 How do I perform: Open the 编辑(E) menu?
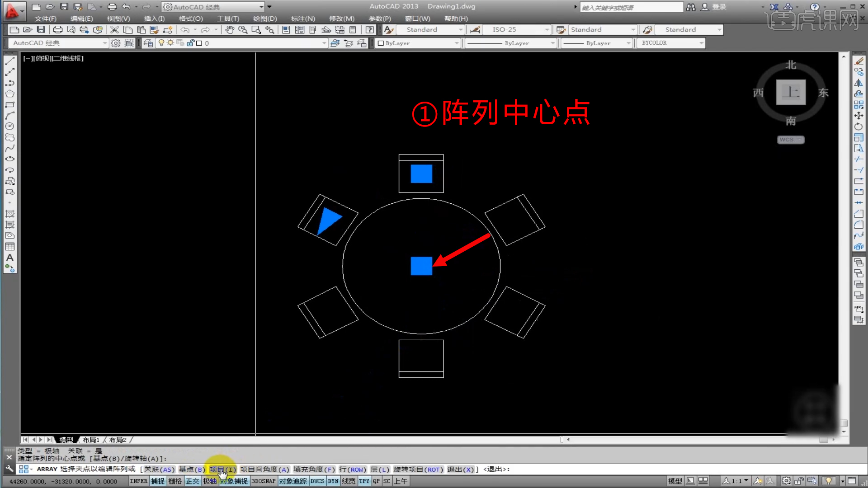coord(82,19)
